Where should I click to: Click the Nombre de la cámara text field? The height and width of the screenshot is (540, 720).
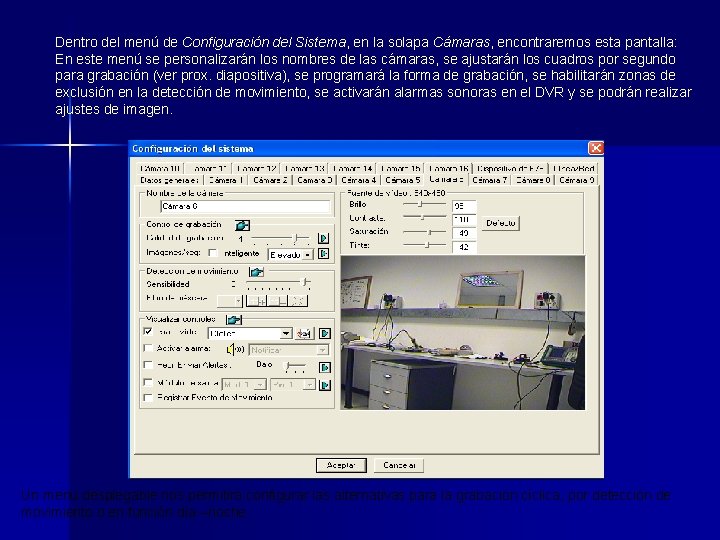point(245,207)
